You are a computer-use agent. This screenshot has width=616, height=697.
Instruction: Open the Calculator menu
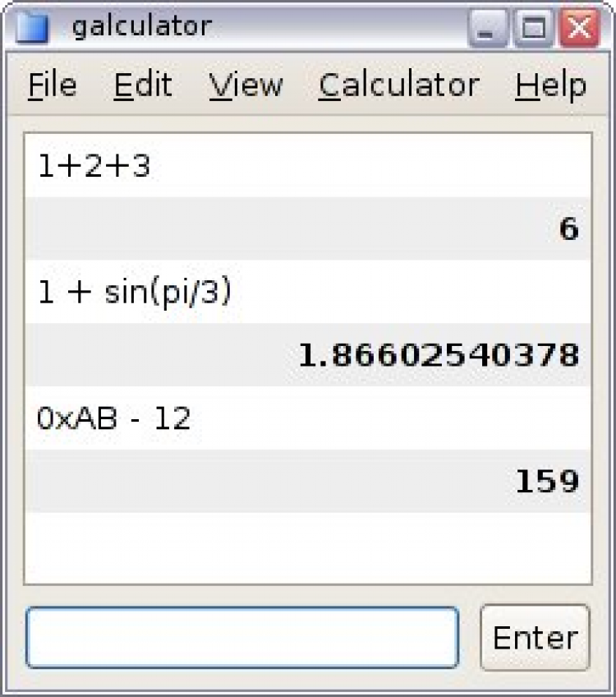(x=398, y=85)
